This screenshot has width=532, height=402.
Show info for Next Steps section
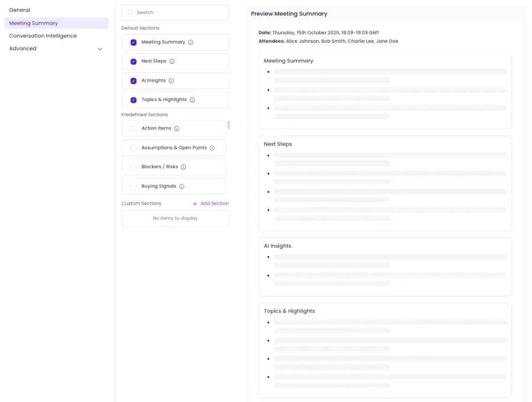tap(172, 62)
